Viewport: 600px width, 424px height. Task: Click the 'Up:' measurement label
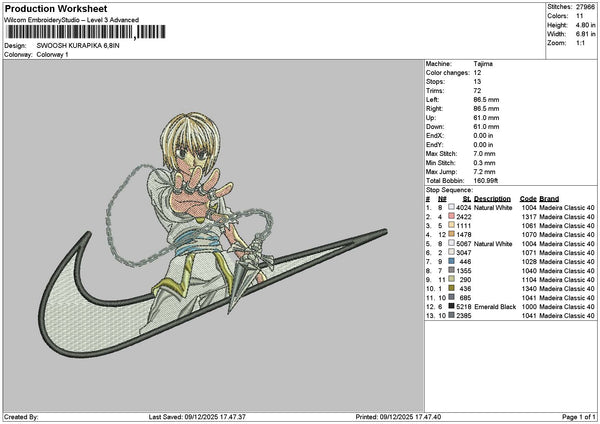[430, 118]
